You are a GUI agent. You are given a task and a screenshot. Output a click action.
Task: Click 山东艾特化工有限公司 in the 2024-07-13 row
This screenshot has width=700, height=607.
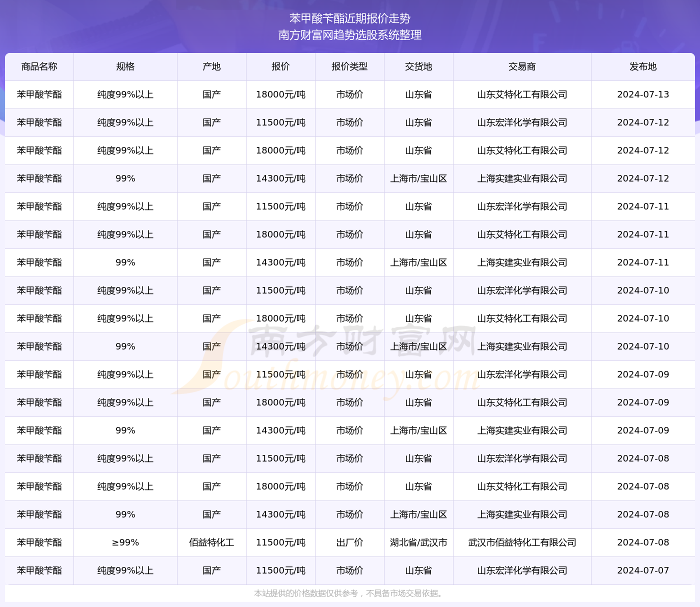click(x=522, y=94)
